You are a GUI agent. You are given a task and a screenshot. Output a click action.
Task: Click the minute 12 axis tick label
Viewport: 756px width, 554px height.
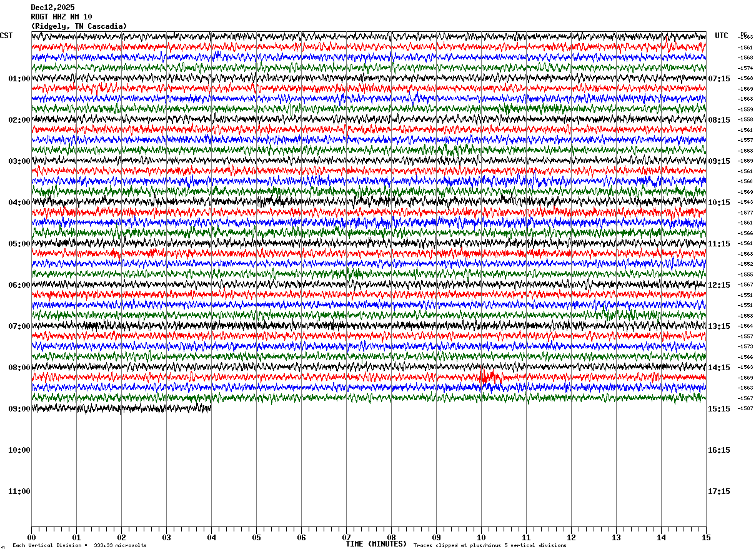(x=571, y=537)
